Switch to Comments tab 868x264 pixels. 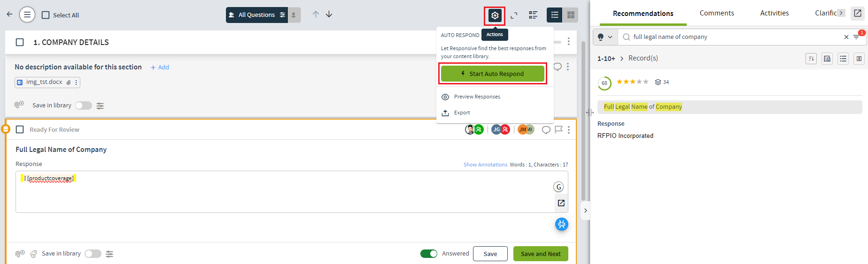pyautogui.click(x=717, y=13)
